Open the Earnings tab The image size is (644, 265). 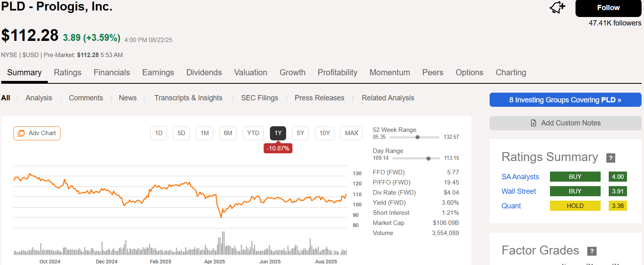158,72
